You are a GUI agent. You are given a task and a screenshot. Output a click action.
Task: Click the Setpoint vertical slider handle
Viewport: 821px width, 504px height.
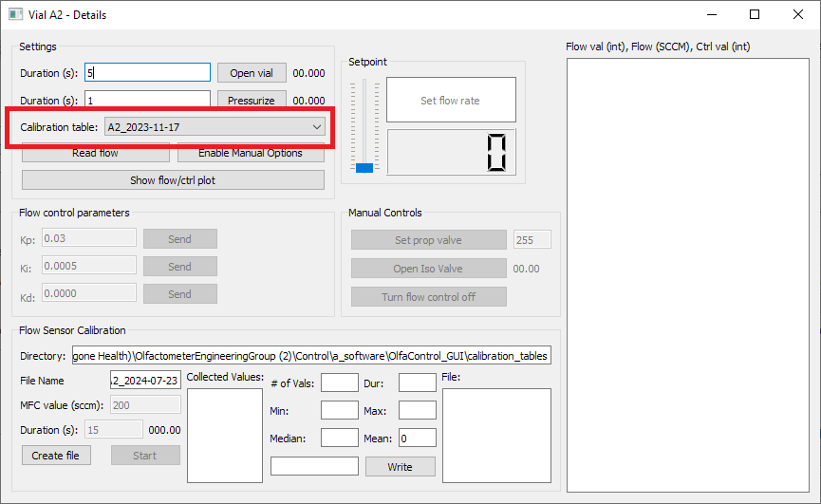[364, 167]
